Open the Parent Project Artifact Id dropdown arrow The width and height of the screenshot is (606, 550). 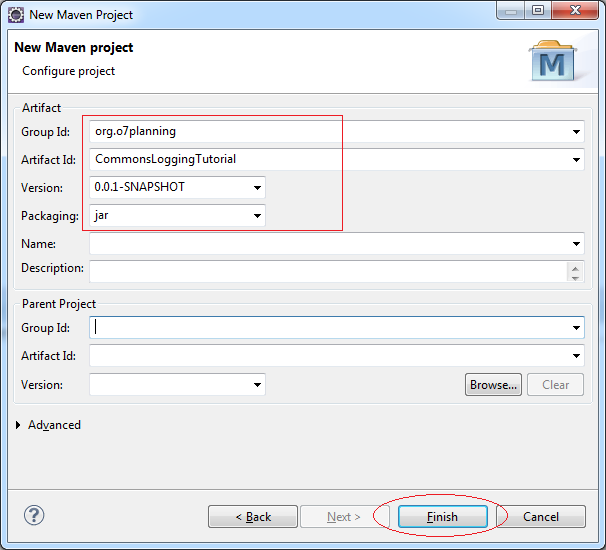click(x=576, y=356)
